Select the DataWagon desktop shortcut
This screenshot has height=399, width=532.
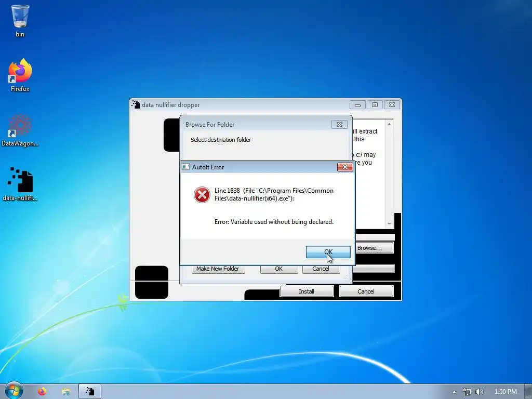tap(20, 130)
